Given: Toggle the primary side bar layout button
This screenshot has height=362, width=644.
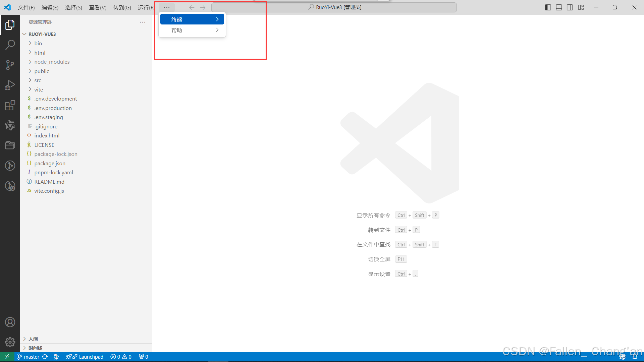Looking at the screenshot, I should click(548, 7).
